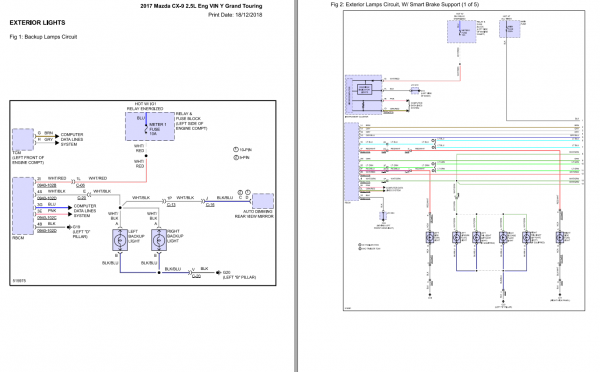Click the 'HOT W/ IG1 RELAY ENERGIZED' label

[x=145, y=106]
